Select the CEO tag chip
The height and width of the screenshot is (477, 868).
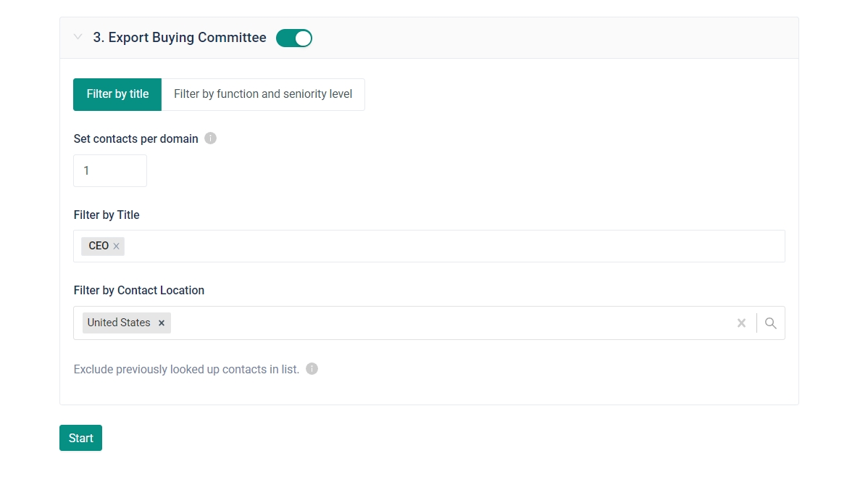click(99, 246)
